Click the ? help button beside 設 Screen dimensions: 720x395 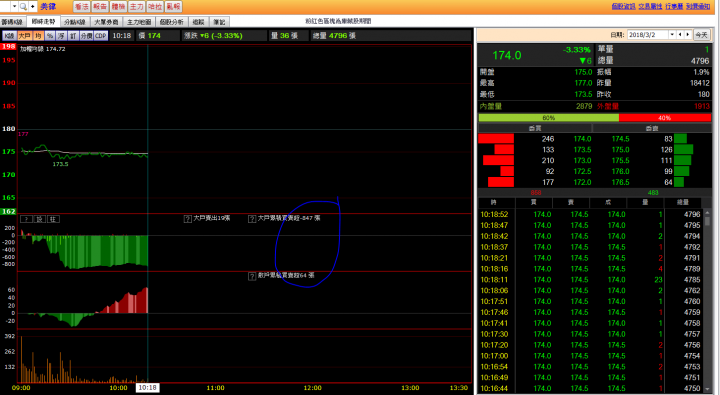click(x=26, y=219)
